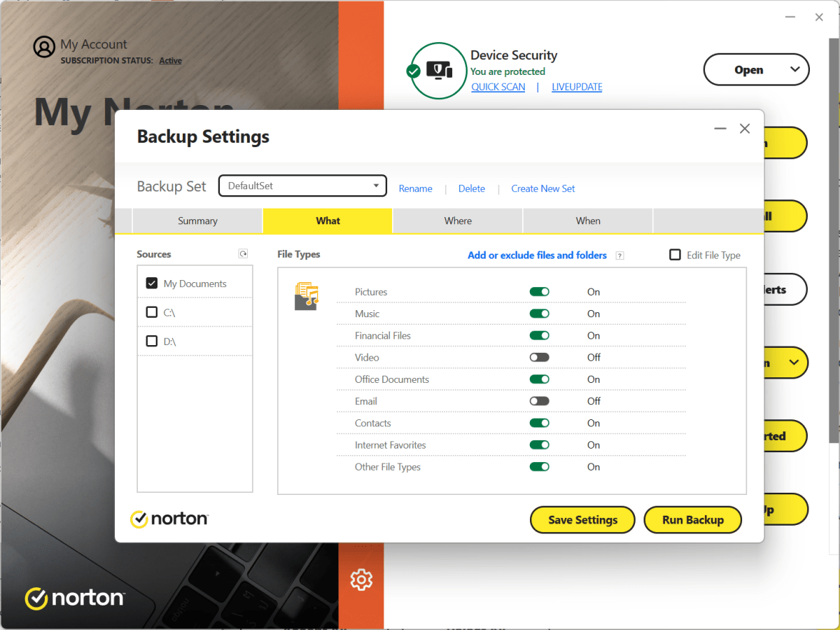The image size is (840, 630).
Task: Close the My Norton main window
Action: click(x=819, y=17)
